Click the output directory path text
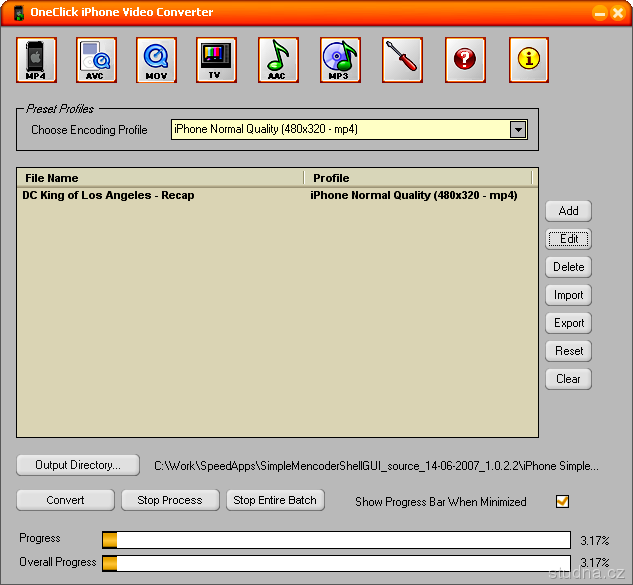633x585 pixels. (376, 466)
